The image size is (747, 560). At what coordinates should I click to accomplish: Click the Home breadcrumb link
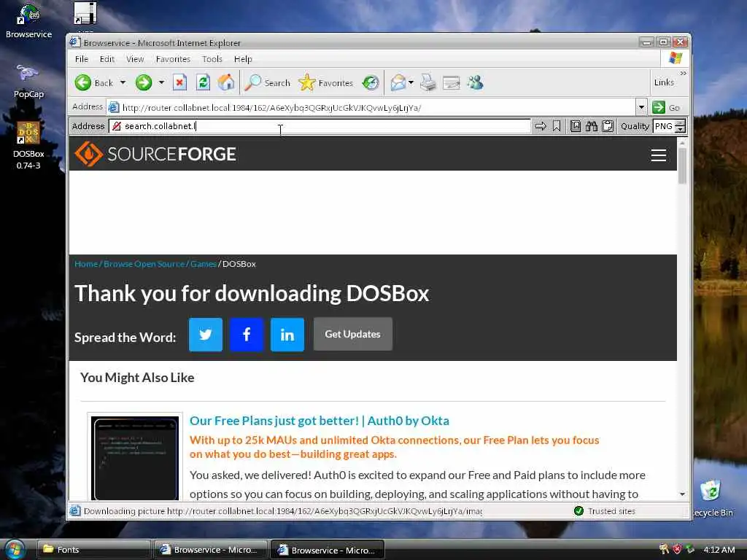[x=86, y=264]
